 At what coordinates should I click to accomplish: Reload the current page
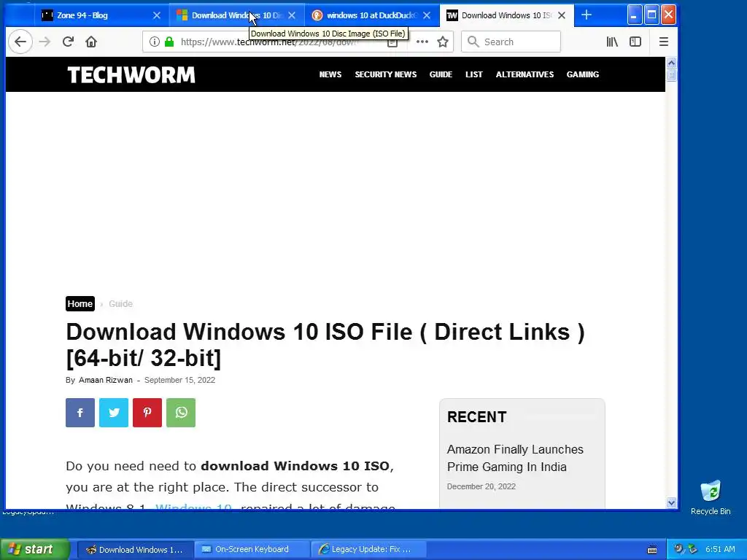pyautogui.click(x=68, y=42)
